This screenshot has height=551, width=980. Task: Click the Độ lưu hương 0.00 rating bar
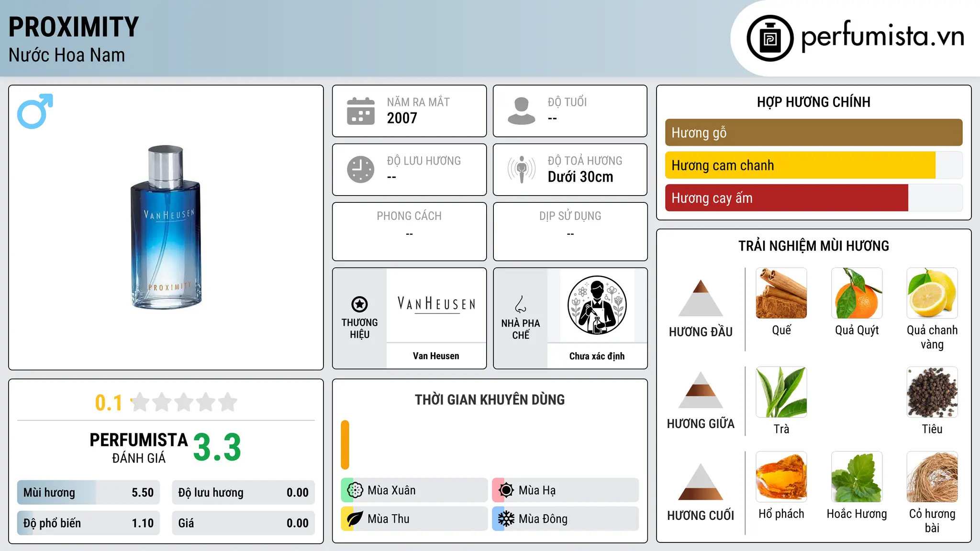pos(243,493)
